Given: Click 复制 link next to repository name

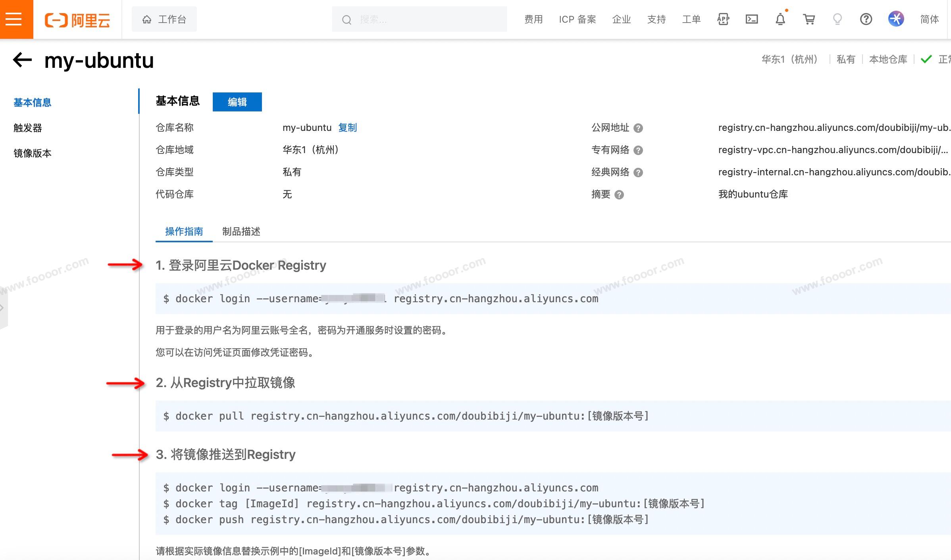Looking at the screenshot, I should (x=347, y=128).
